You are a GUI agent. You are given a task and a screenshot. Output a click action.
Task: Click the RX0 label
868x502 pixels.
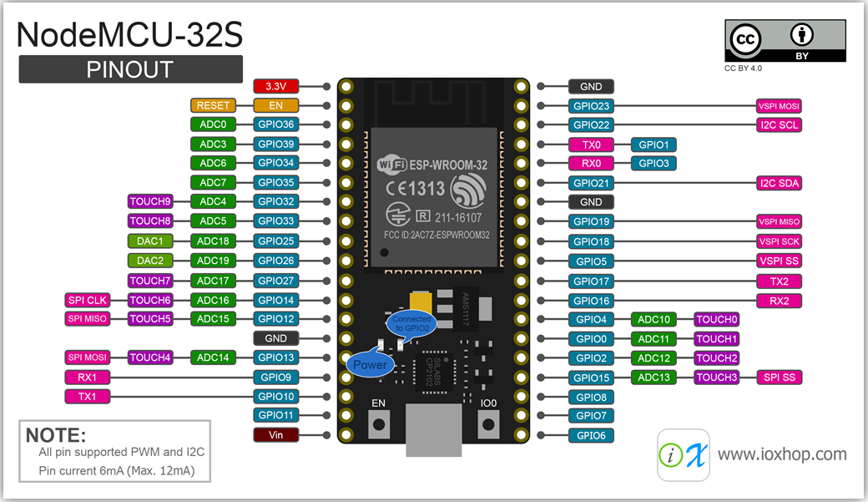pos(591,164)
